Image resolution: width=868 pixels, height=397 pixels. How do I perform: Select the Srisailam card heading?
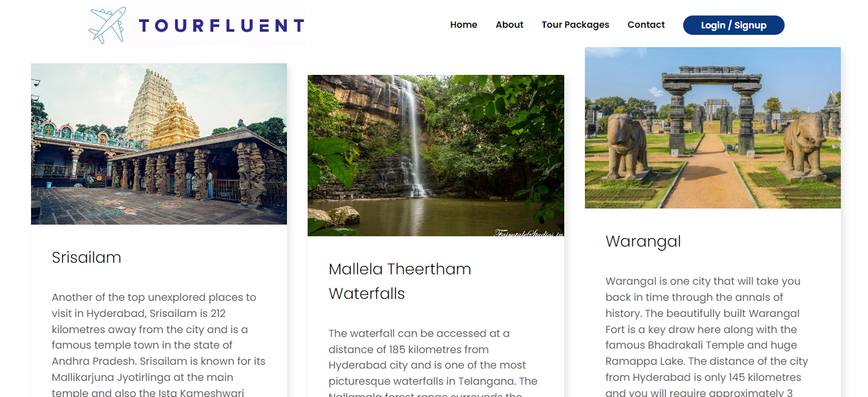(87, 258)
